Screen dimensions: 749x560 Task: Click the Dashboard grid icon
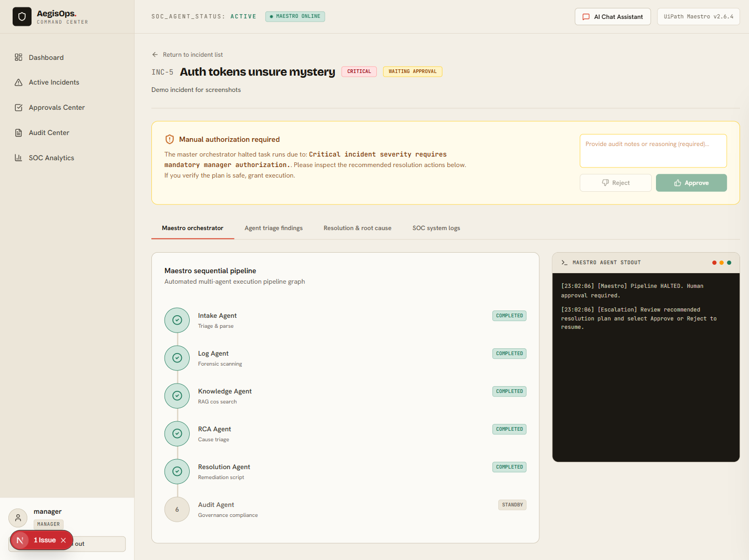coord(18,57)
